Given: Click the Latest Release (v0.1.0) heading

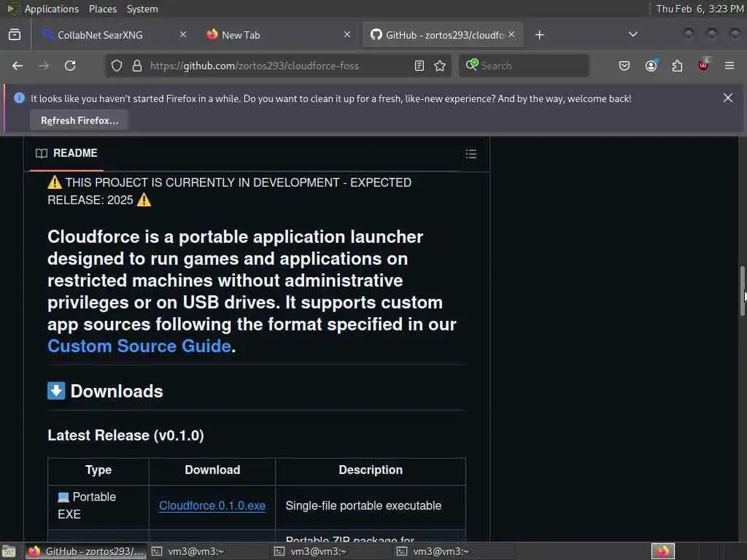Looking at the screenshot, I should [x=125, y=435].
